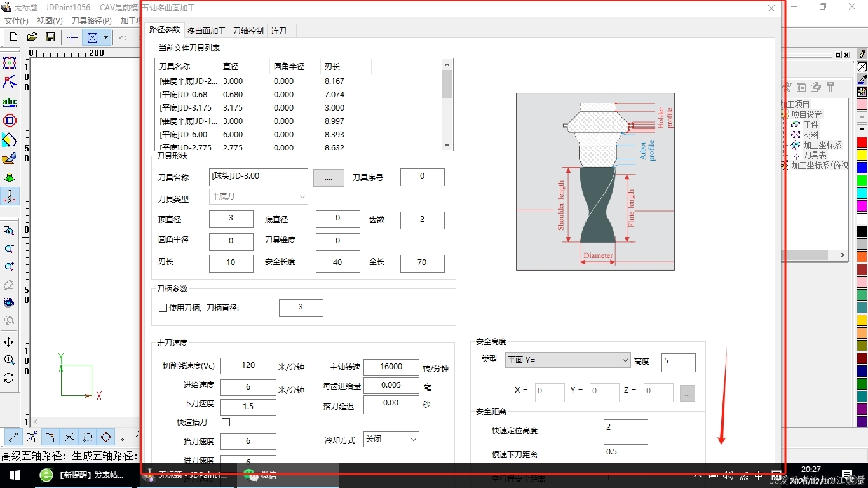Click the zoom window magnifier icon
868x488 pixels.
click(9, 231)
